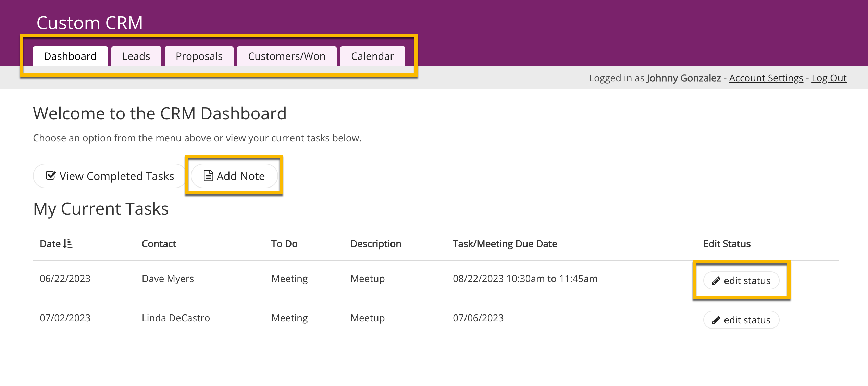The width and height of the screenshot is (868, 386).
Task: Click pencil icon in Linda DeCastro row
Action: [716, 320]
